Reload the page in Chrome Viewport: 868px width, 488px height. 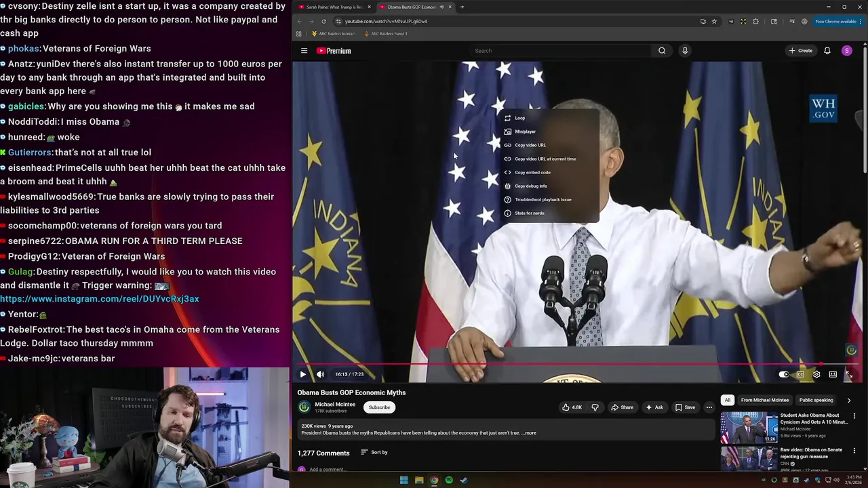click(323, 21)
